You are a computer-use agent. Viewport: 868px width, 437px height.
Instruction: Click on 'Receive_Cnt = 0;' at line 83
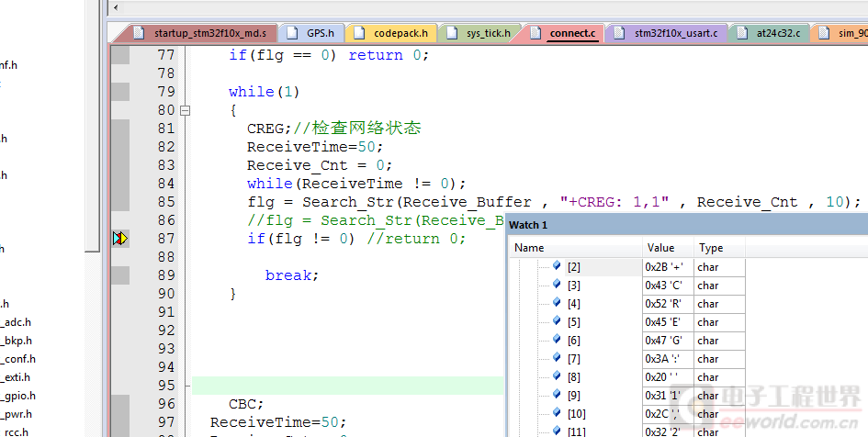(320, 165)
